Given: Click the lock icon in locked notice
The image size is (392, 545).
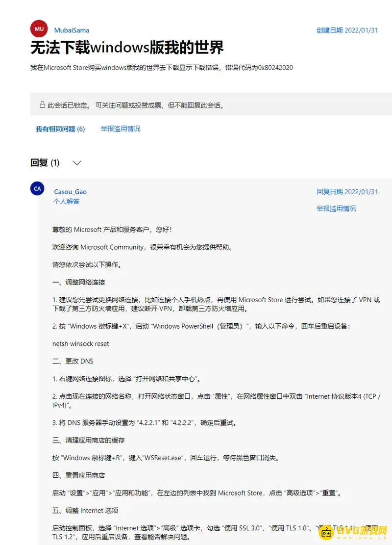Looking at the screenshot, I should [42, 105].
